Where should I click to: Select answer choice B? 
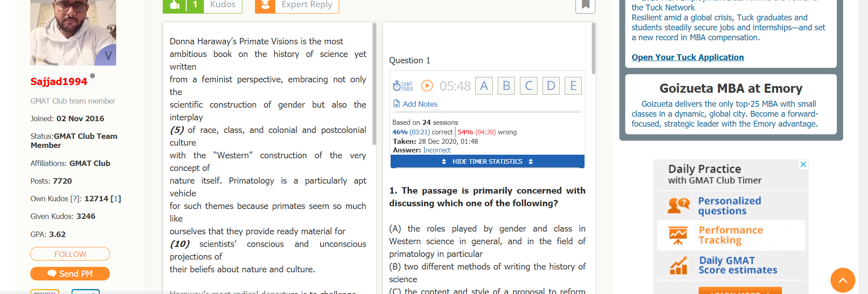[506, 85]
